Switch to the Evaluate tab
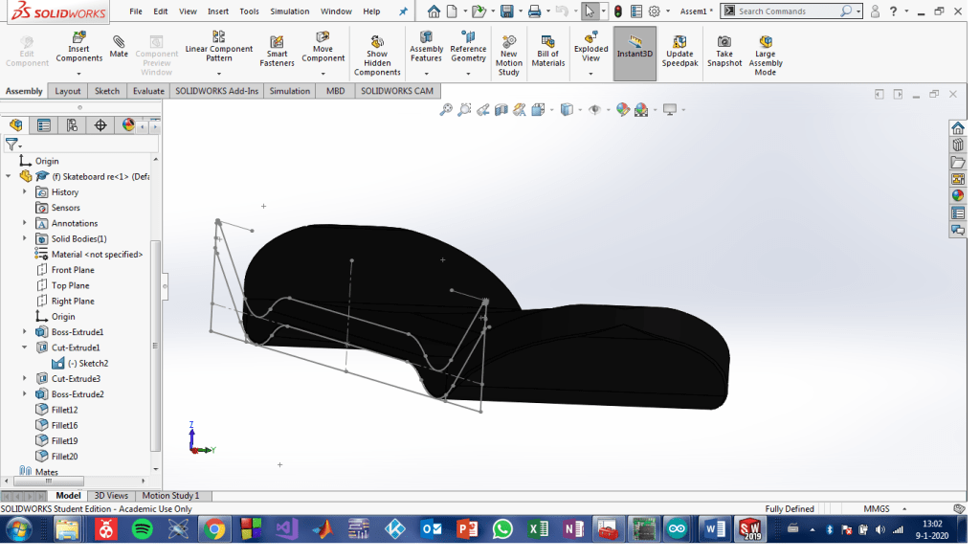Image resolution: width=980 pixels, height=560 pixels. click(x=148, y=91)
